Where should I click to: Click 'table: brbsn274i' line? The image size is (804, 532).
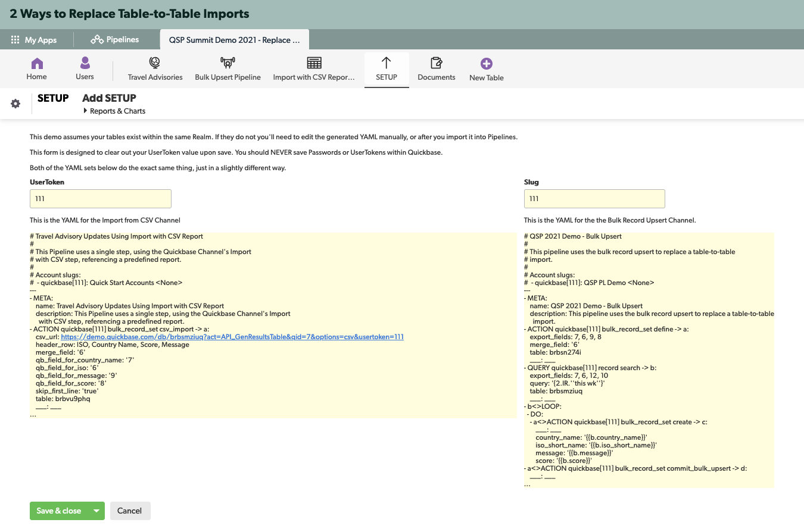click(555, 352)
